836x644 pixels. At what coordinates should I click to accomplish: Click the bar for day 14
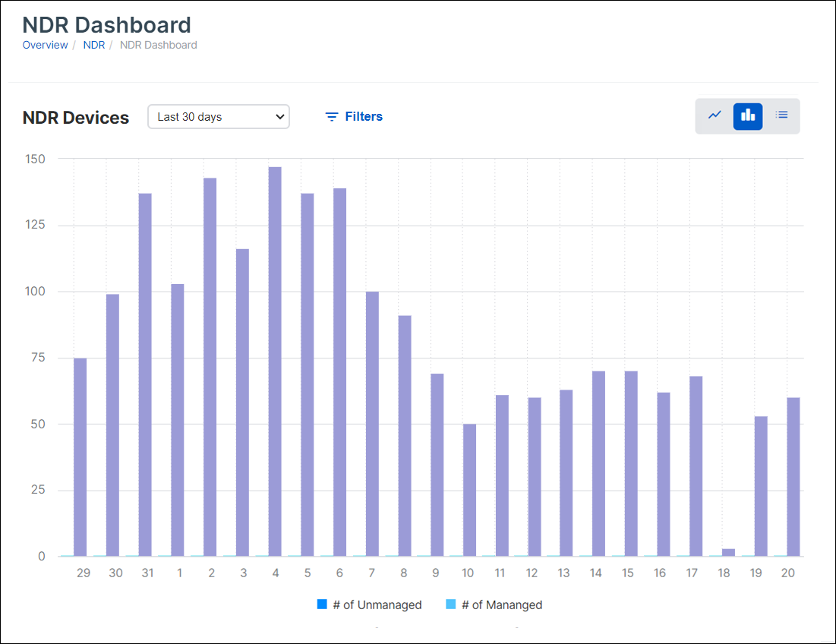[x=598, y=463]
